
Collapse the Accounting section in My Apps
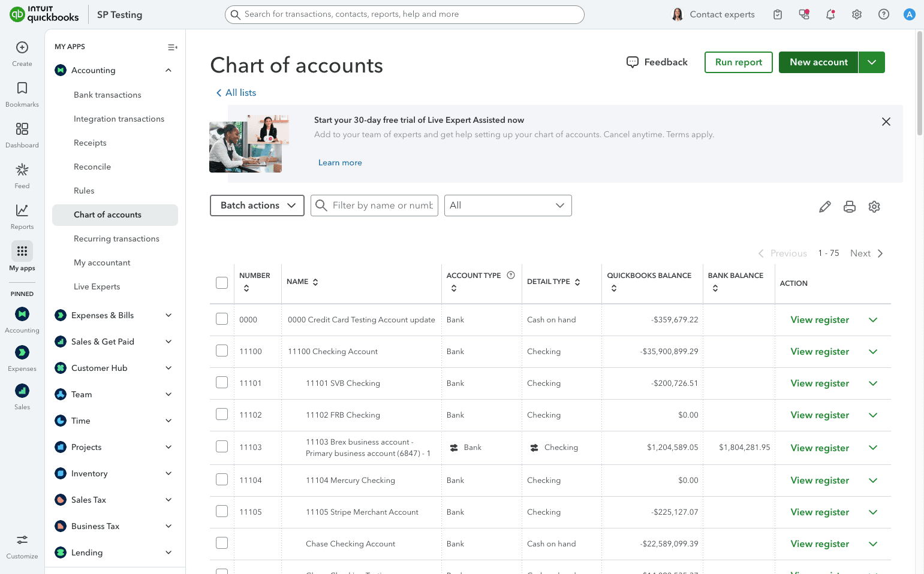click(168, 70)
